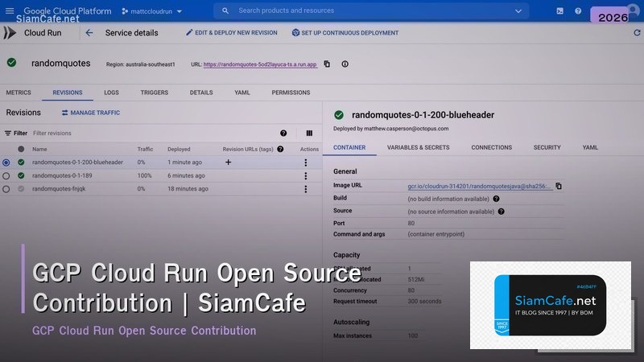The width and height of the screenshot is (644, 362).
Task: Open the Security tab in revision panel
Action: click(x=547, y=147)
